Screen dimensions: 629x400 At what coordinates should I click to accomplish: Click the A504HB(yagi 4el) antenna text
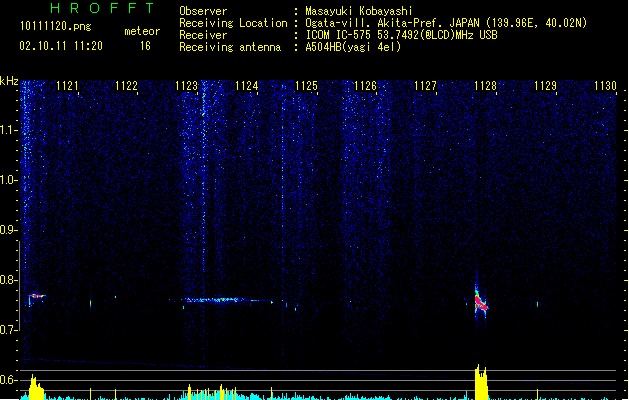(x=353, y=47)
